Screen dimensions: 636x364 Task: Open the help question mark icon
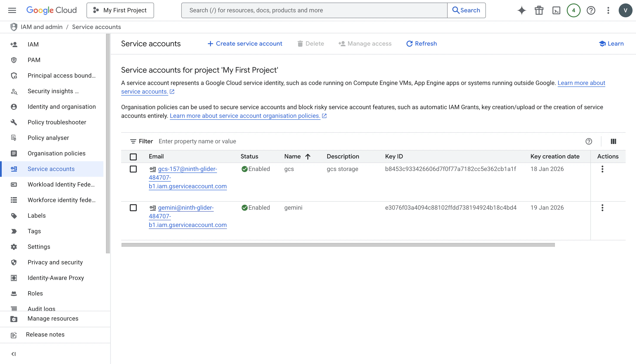pyautogui.click(x=591, y=10)
